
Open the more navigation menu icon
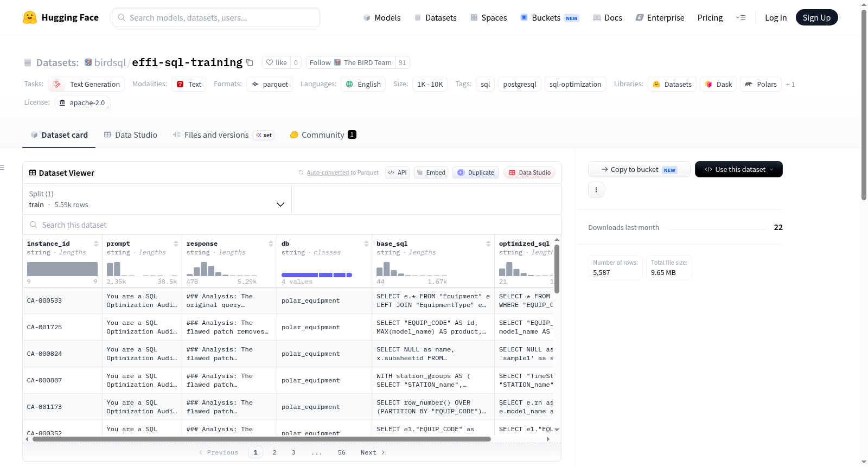point(741,17)
